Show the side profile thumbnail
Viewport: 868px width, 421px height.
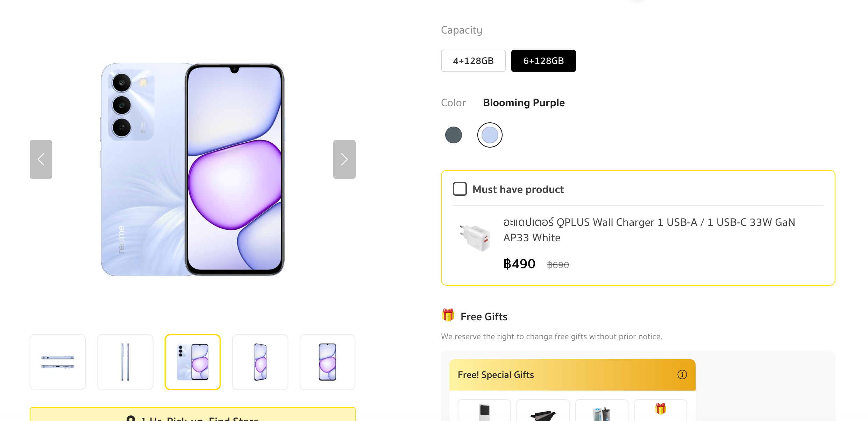[x=125, y=362]
